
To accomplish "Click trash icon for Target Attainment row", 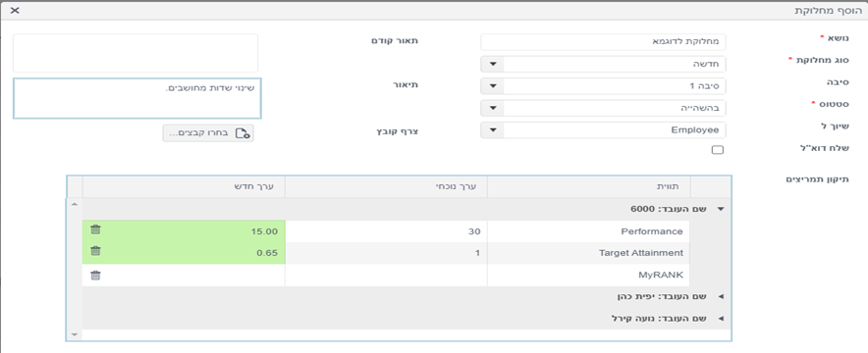I will (x=96, y=251).
